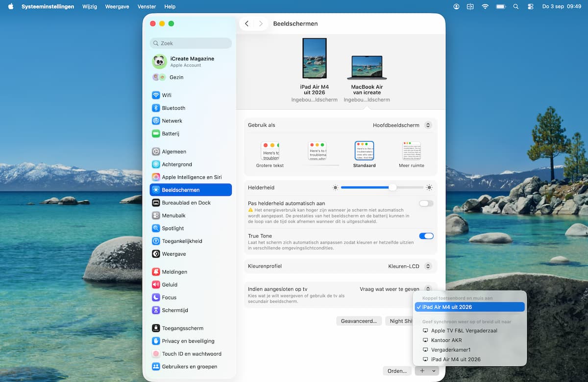Click the Wi-Fi status menu bar icon

(x=485, y=6)
